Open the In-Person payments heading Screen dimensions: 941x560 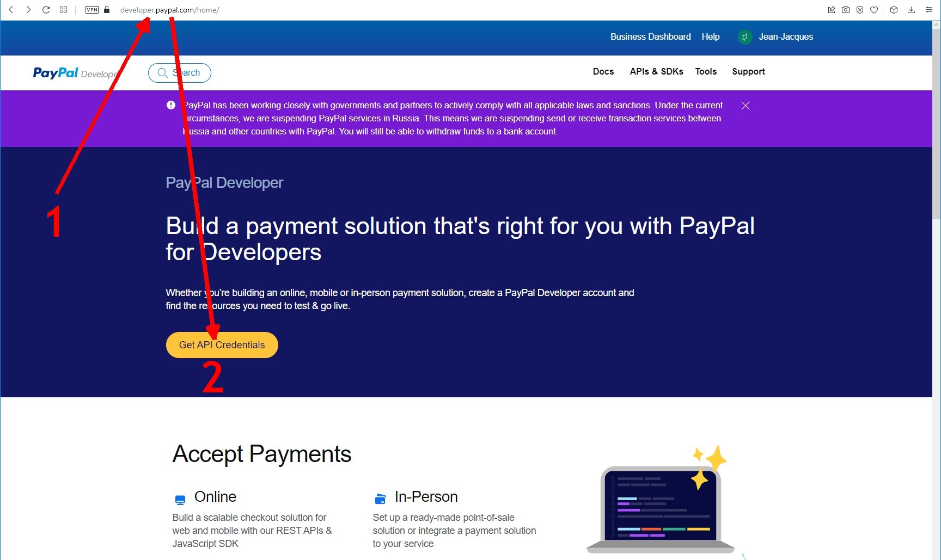[426, 497]
